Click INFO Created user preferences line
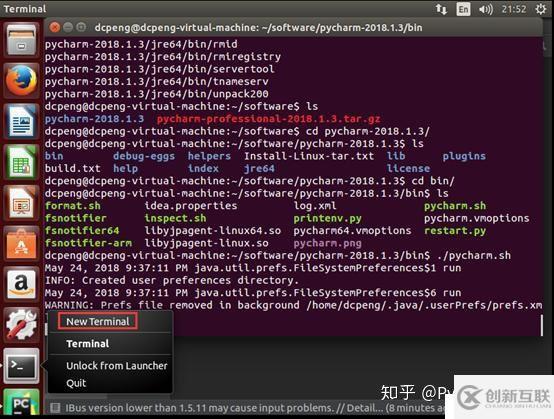The height and width of the screenshot is (419, 554). [172, 281]
